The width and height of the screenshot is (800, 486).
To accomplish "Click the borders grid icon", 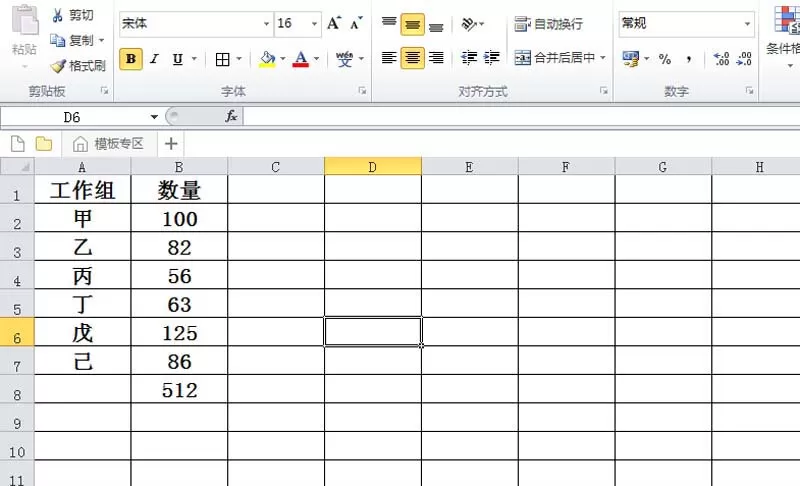I will point(222,60).
